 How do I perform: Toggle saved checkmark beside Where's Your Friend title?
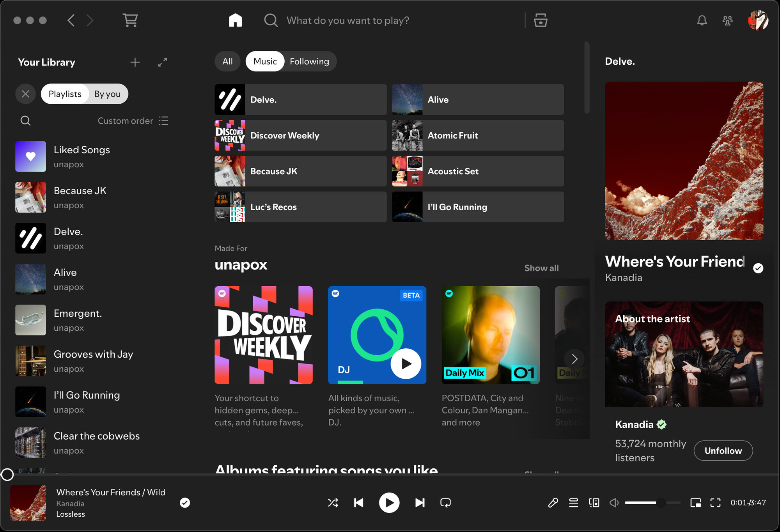click(758, 268)
